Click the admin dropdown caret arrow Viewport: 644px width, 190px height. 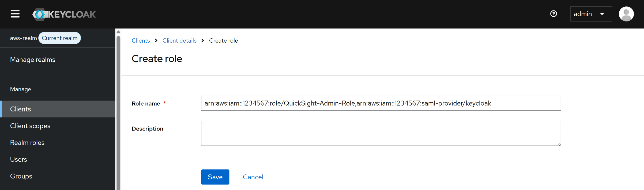click(602, 14)
